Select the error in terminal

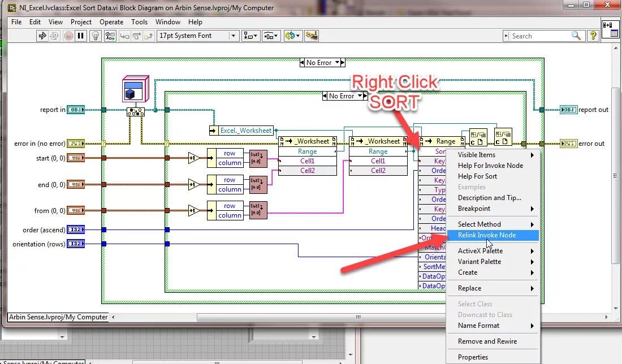pos(76,144)
